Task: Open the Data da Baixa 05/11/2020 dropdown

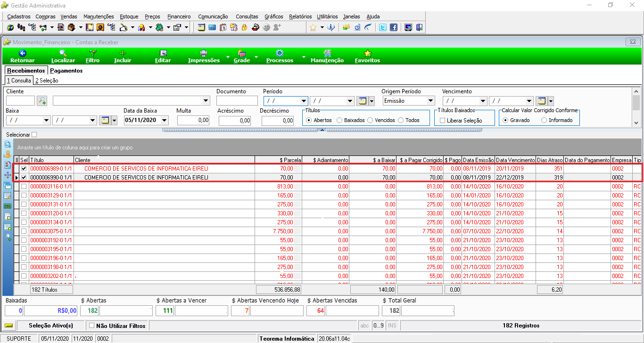Action: (x=164, y=120)
